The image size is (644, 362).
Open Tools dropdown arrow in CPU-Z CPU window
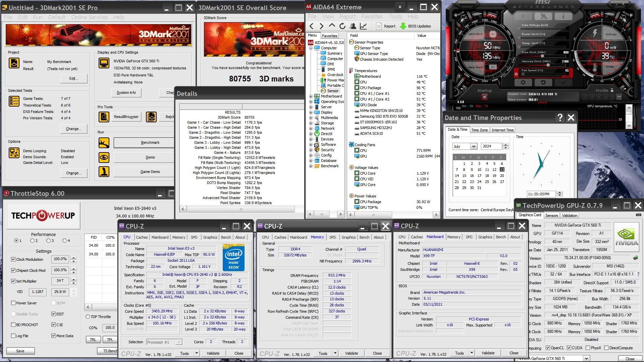pyautogui.click(x=197, y=353)
